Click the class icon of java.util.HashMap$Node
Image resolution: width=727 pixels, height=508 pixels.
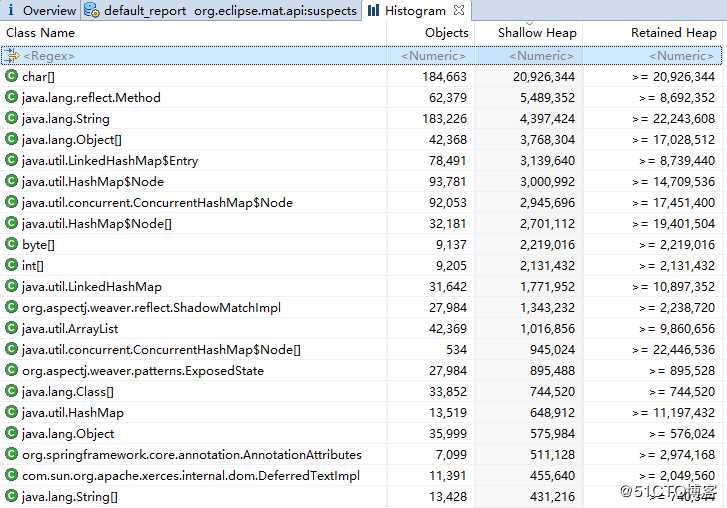point(11,181)
